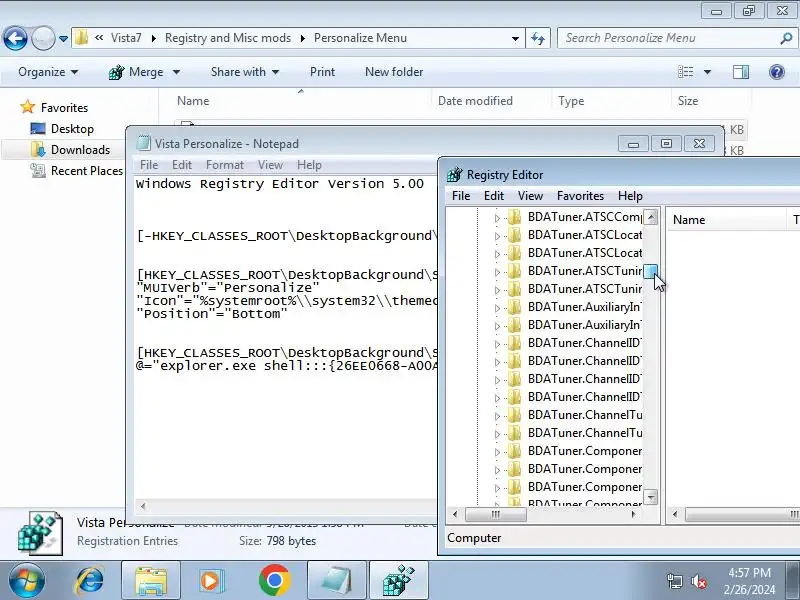This screenshot has height=600, width=800.
Task: Click the search magnifier icon
Action: [x=786, y=38]
